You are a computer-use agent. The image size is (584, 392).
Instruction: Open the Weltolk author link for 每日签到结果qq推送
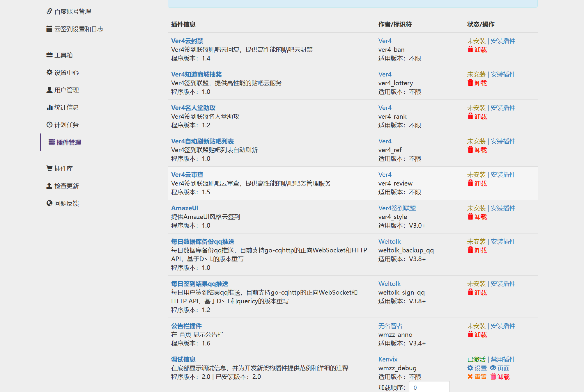pyautogui.click(x=389, y=284)
